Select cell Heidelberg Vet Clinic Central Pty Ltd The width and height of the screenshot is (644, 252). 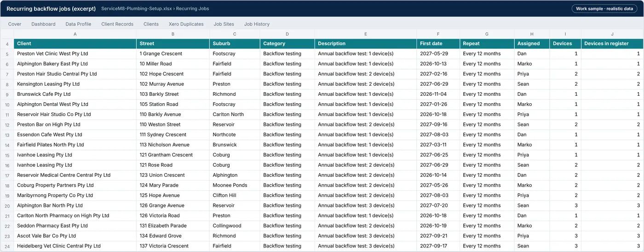[x=75, y=246]
